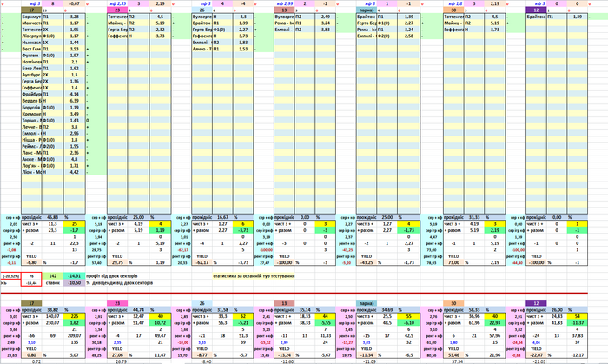This screenshot has height=364, width=608.
Task: Select the дивіденди від двох секторів label
Action: (122, 283)
